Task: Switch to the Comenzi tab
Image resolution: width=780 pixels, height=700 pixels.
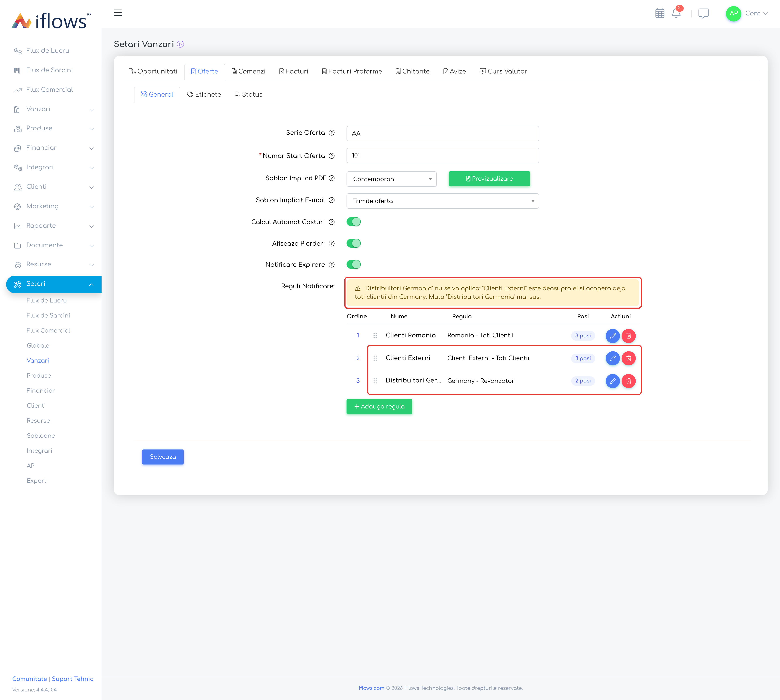Action: click(x=249, y=71)
